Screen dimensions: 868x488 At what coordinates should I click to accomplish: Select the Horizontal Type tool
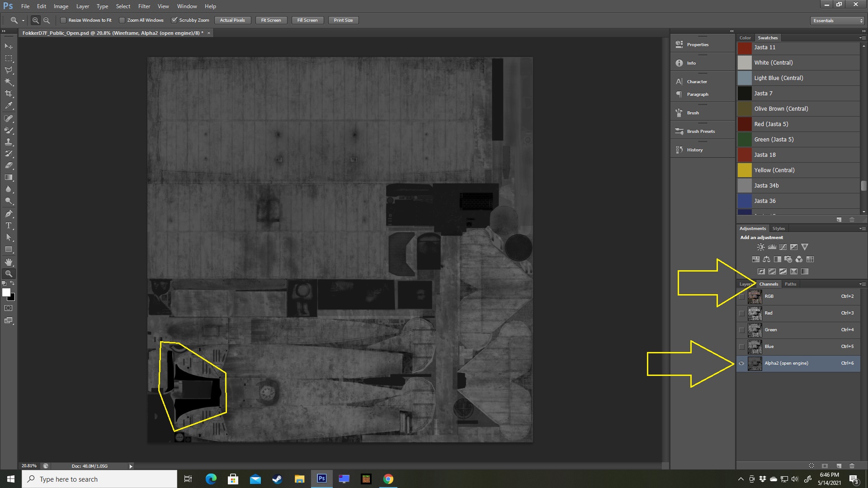(9, 225)
